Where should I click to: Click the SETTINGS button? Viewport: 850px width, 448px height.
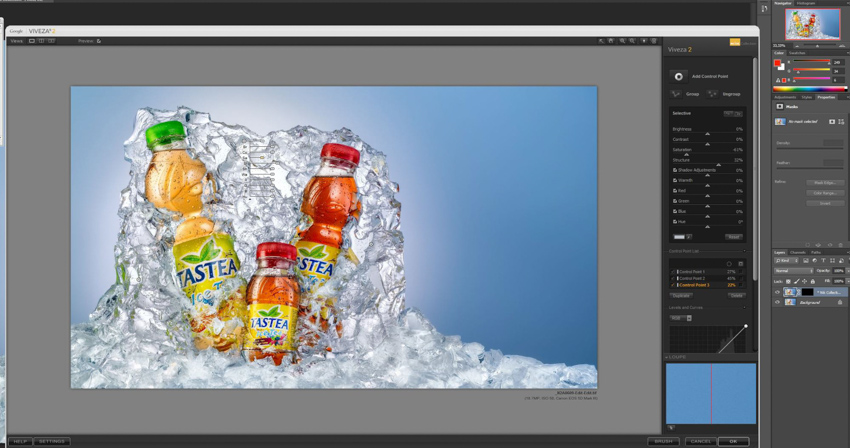click(52, 441)
